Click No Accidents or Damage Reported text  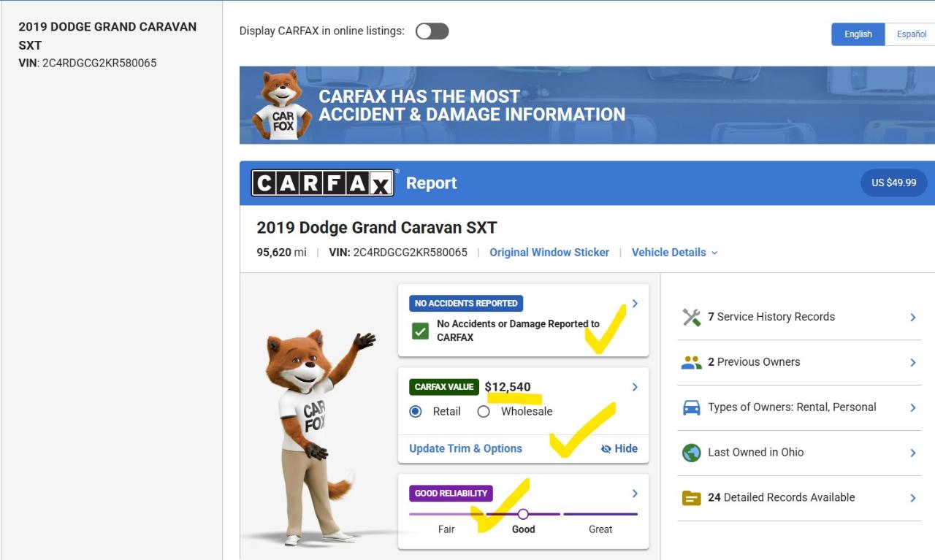coord(518,331)
